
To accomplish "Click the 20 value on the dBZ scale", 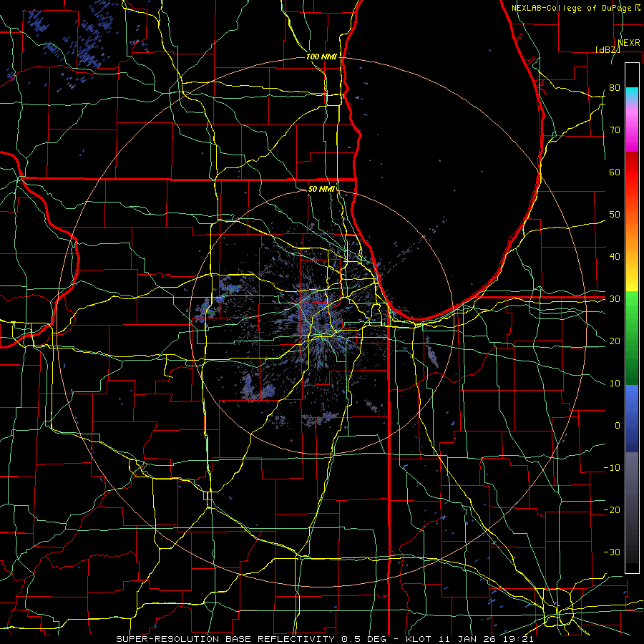I will (615, 341).
